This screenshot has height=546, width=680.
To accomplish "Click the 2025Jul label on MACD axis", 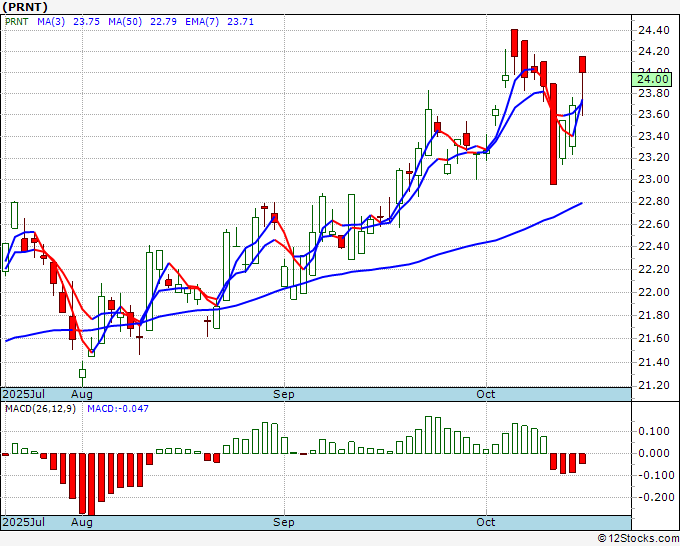I will point(24,522).
